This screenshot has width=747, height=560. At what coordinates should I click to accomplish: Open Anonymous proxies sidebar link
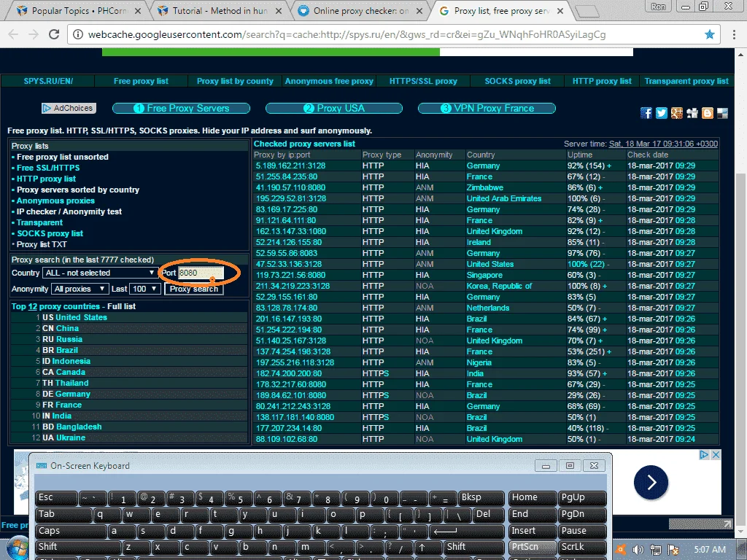(x=55, y=201)
